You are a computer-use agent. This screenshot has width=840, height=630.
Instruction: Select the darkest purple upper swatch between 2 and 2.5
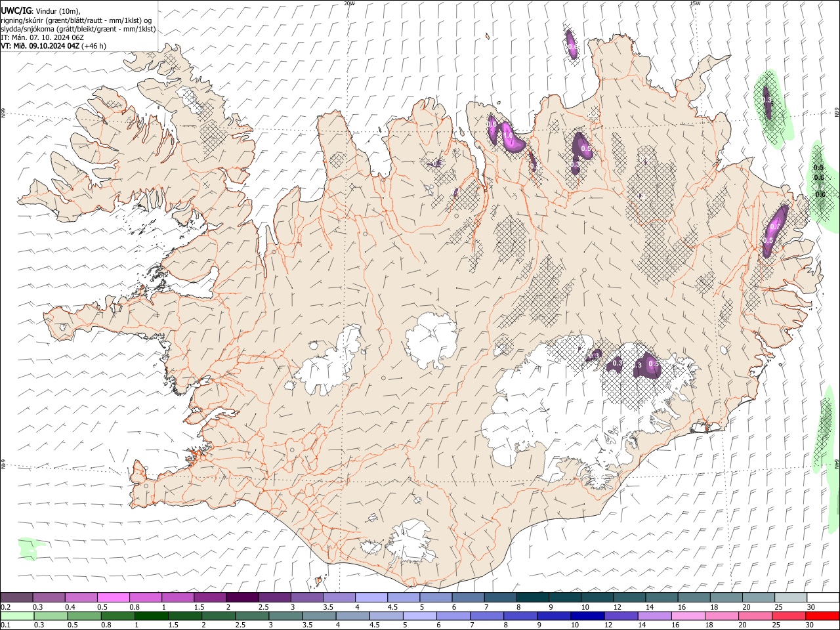coord(241,597)
